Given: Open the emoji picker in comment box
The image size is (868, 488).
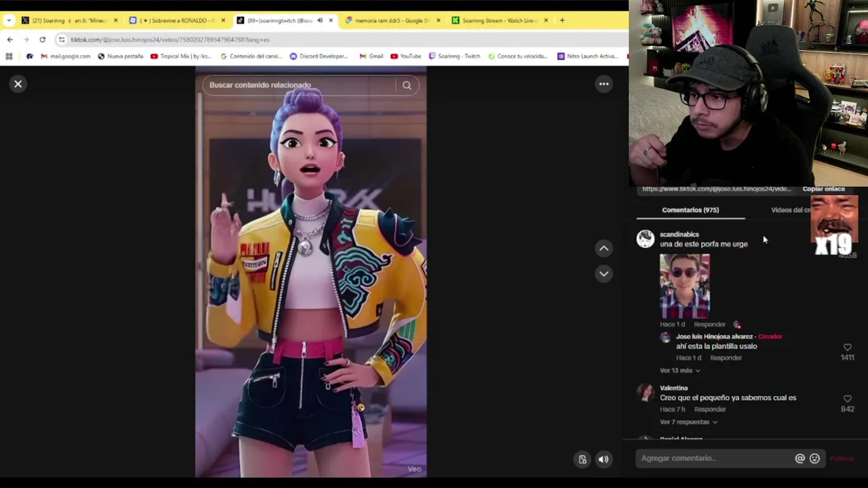Looking at the screenshot, I should click(x=814, y=459).
